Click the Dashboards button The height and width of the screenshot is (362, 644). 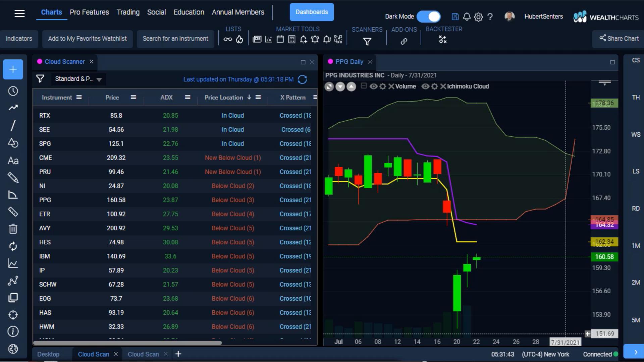pyautogui.click(x=312, y=12)
